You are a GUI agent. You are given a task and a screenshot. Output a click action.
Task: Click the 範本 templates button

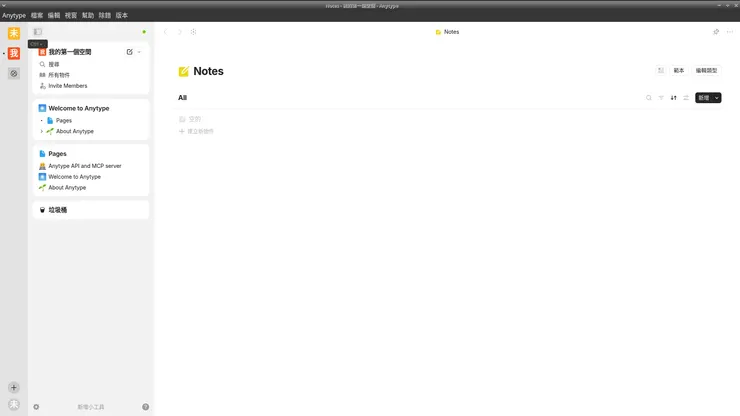tap(679, 70)
